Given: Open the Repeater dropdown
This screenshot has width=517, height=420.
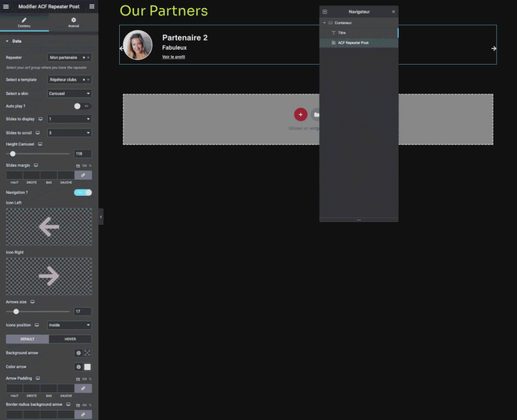Looking at the screenshot, I should tap(69, 57).
